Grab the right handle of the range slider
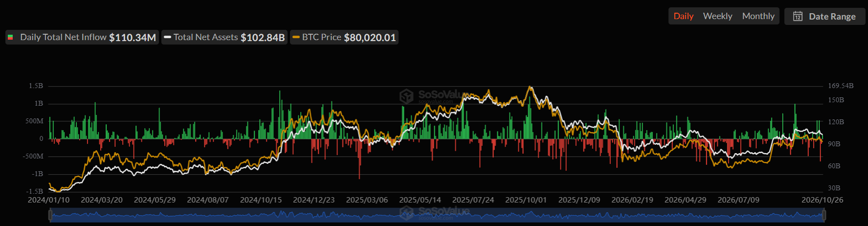The image size is (868, 226). [824, 215]
